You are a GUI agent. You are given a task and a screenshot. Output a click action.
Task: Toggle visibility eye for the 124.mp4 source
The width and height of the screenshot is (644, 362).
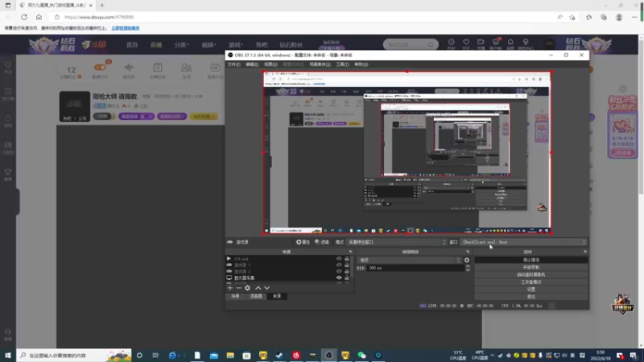pyautogui.click(x=339, y=259)
